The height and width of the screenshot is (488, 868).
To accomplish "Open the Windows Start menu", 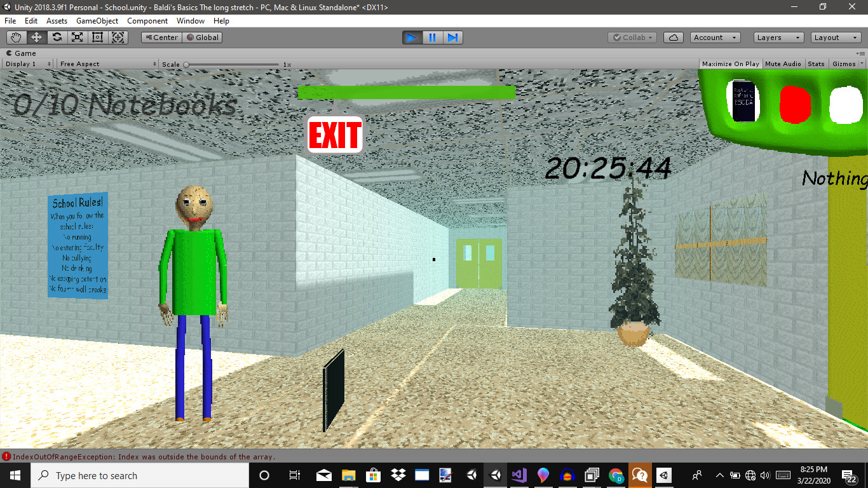I will click(15, 475).
